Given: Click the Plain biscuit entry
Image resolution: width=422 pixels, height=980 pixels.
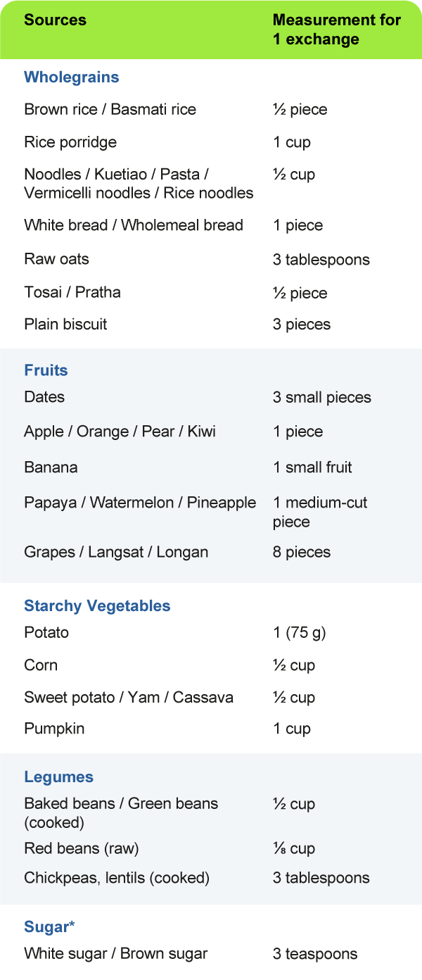Looking at the screenshot, I should click(x=65, y=325).
